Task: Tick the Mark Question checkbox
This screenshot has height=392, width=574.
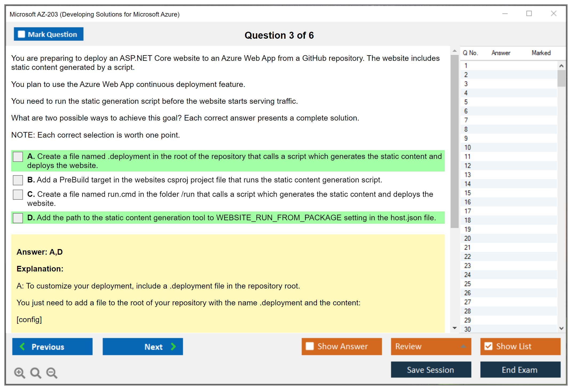Action: 21,34
